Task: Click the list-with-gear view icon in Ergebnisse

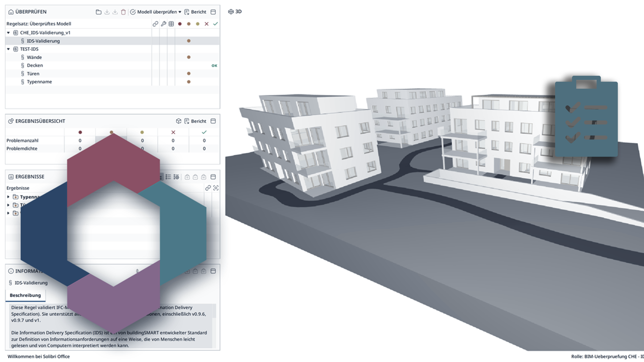Action: coord(176,177)
